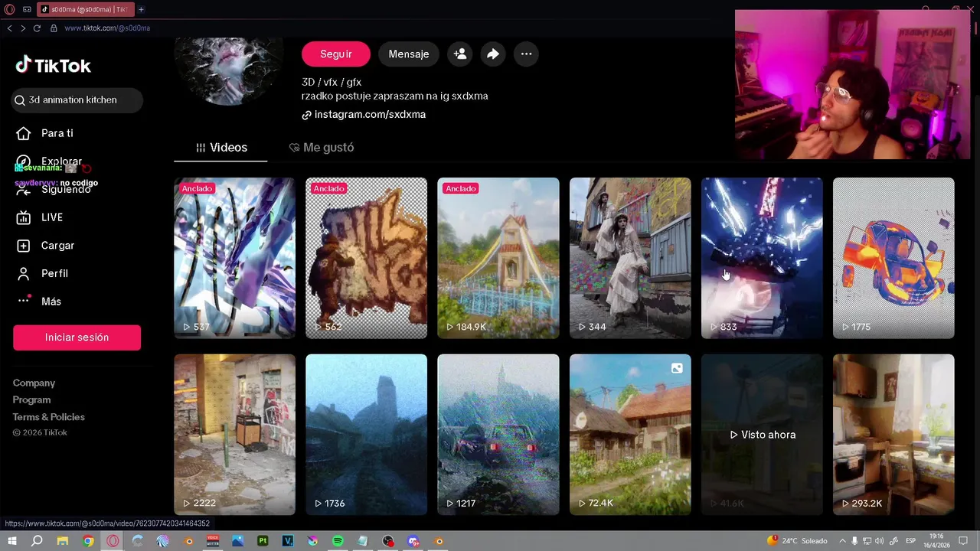Click the Seguir button

click(336, 54)
